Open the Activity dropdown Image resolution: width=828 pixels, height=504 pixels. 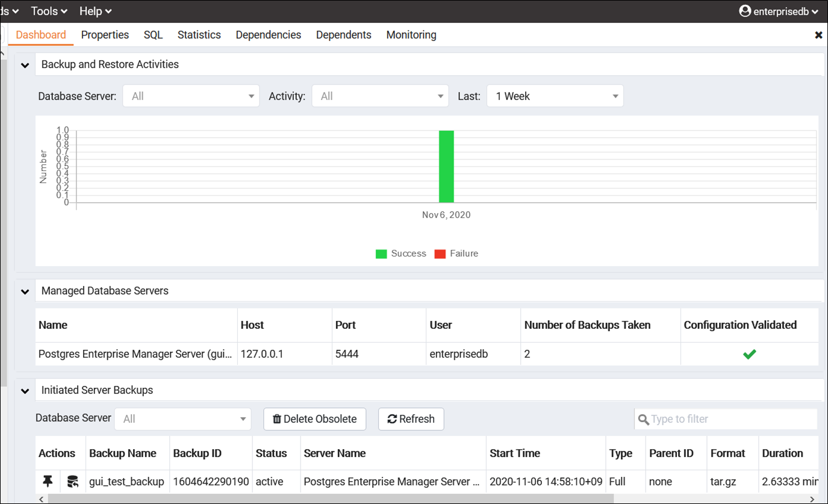pyautogui.click(x=380, y=96)
